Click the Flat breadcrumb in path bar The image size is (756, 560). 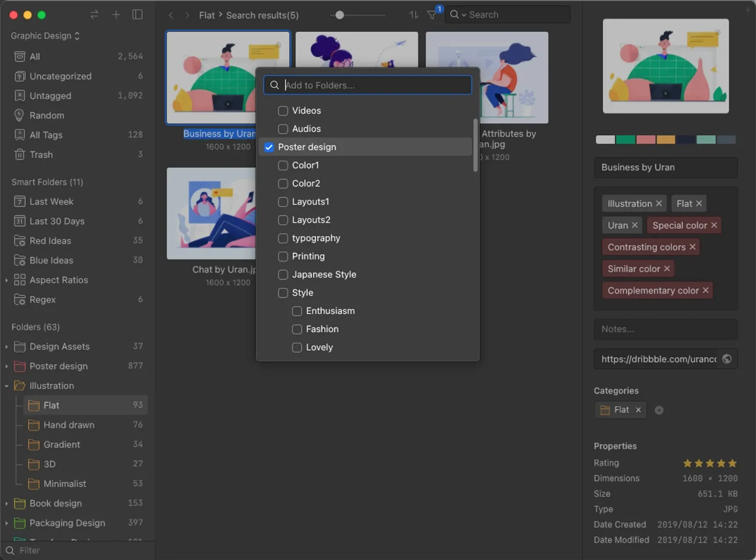tap(207, 15)
